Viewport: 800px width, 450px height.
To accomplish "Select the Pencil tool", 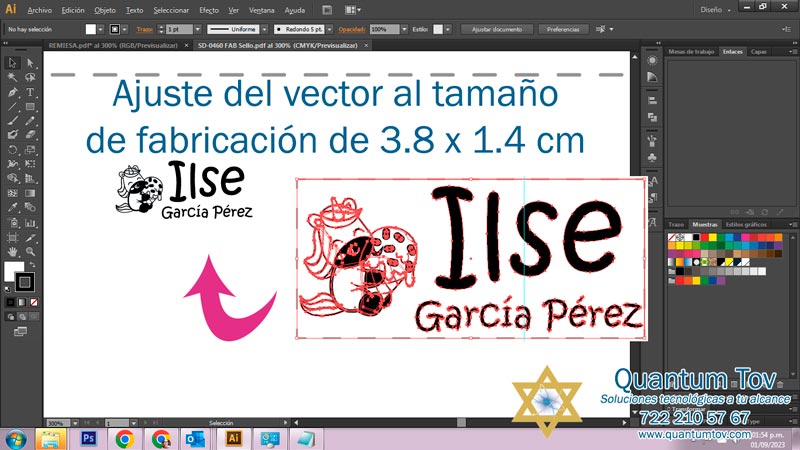I will [x=30, y=121].
